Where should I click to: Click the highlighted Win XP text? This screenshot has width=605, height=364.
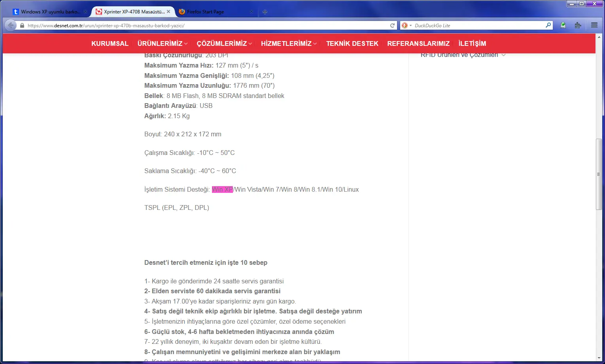tap(222, 189)
